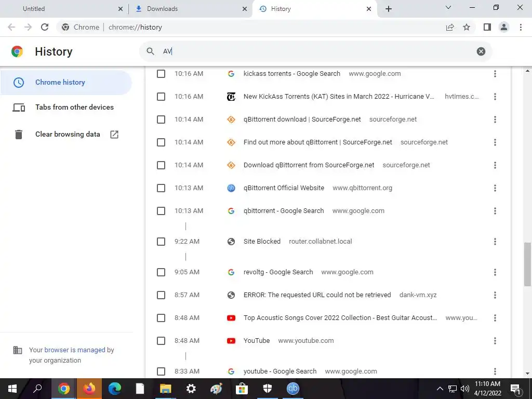Open Windows taskbar search
Image resolution: width=532 pixels, height=399 pixels.
pos(37,389)
